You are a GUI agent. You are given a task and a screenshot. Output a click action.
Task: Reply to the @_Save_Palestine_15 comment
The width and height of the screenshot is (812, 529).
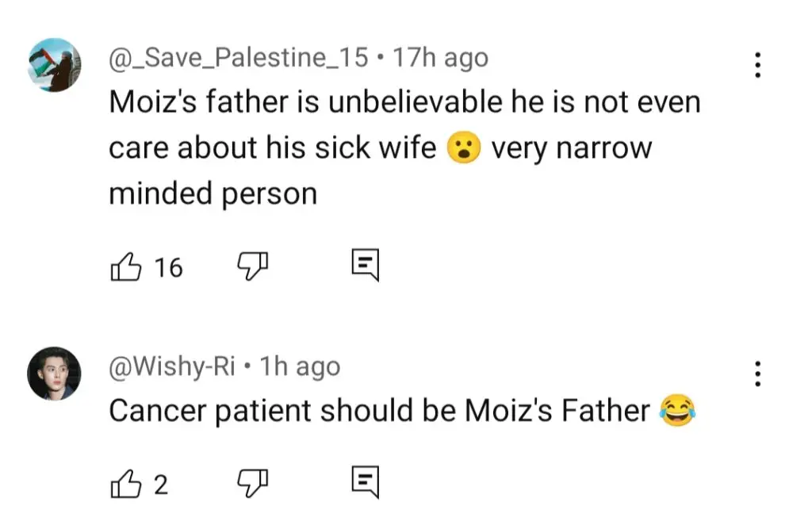(366, 266)
